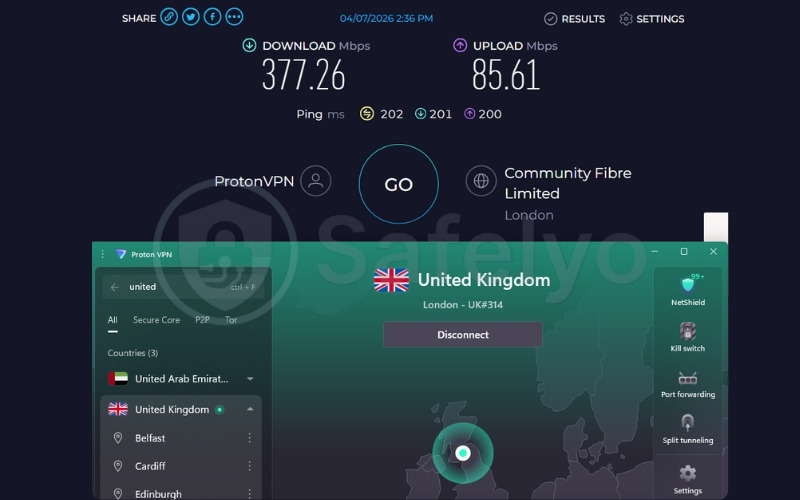Click the download speed value 377.26
The image size is (800, 500).
pyautogui.click(x=304, y=74)
